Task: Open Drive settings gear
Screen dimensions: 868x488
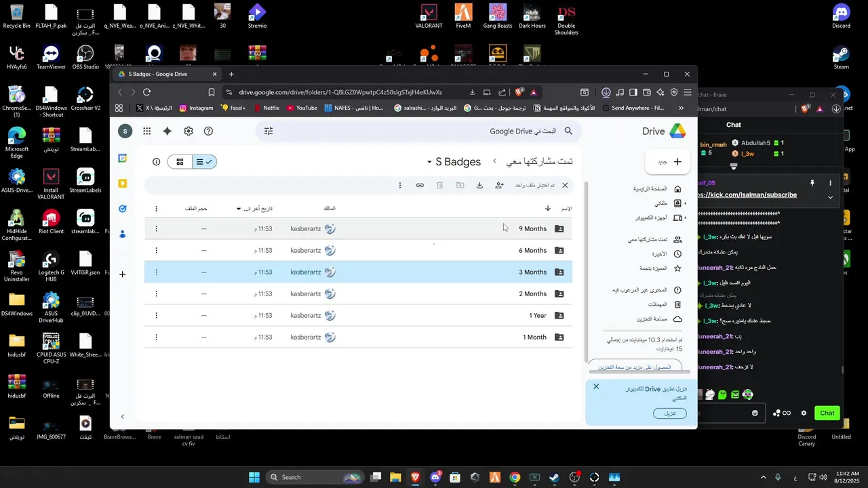Action: pos(189,131)
